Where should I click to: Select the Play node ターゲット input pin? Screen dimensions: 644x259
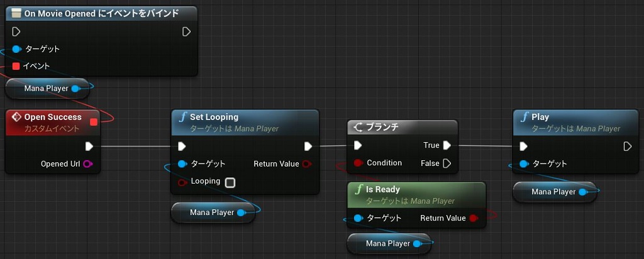[524, 164]
